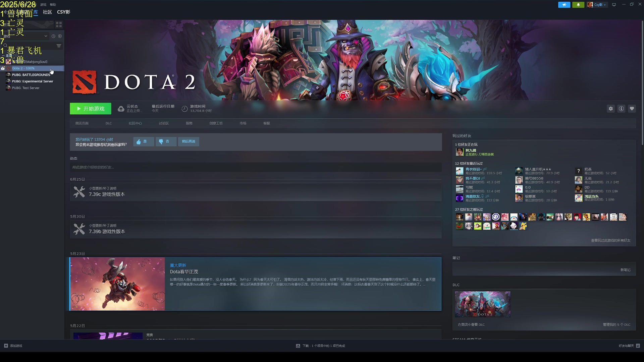Open the advanced filter options icon
This screenshot has width=644, height=362.
(59, 46)
